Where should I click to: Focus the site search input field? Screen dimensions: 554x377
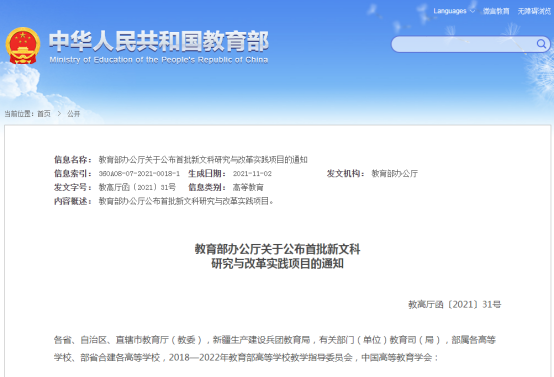pos(464,44)
